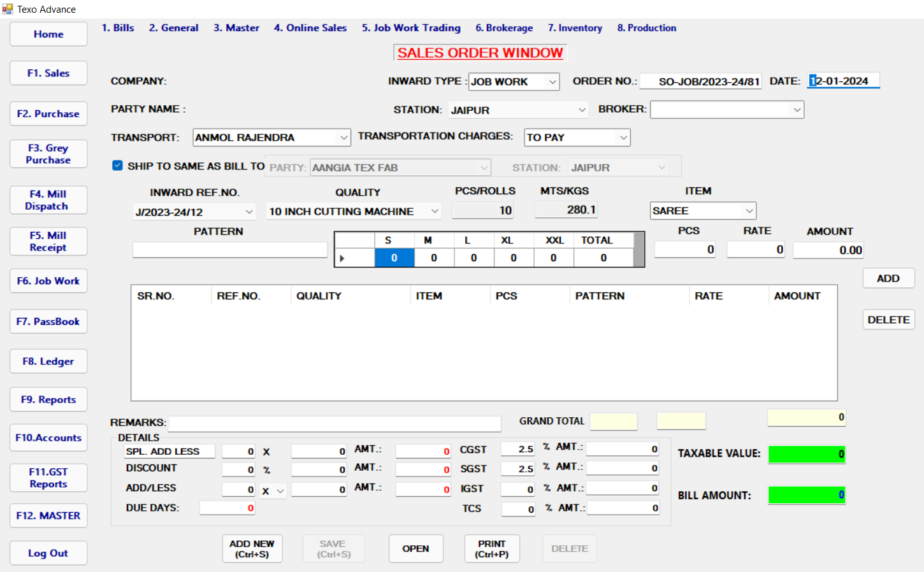Click ADD button beside item grid
Image resolution: width=924 pixels, height=572 pixels.
(x=888, y=278)
